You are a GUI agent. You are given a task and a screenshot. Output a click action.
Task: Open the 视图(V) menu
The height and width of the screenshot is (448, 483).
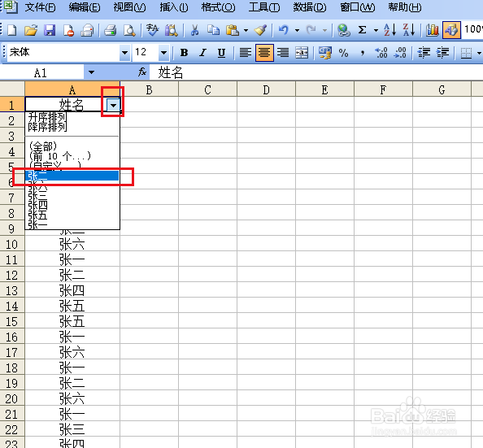point(129,7)
